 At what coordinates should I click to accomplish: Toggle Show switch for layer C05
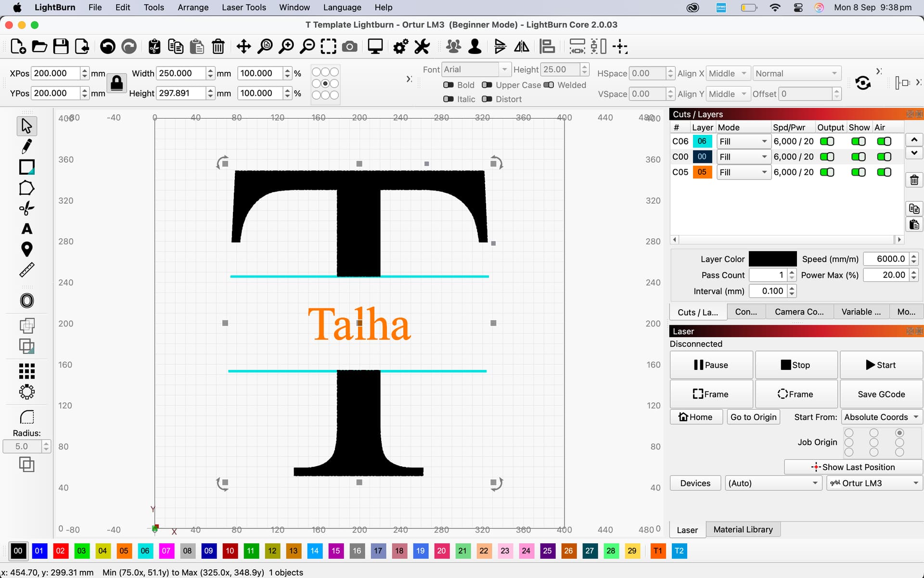click(x=858, y=172)
